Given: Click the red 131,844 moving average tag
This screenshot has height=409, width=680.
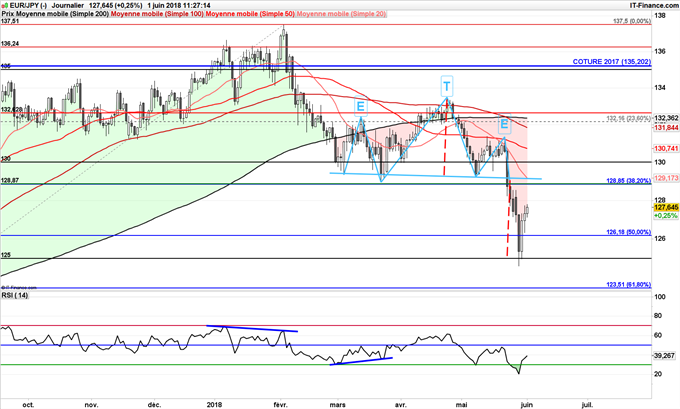Looking at the screenshot, I should coord(666,127).
